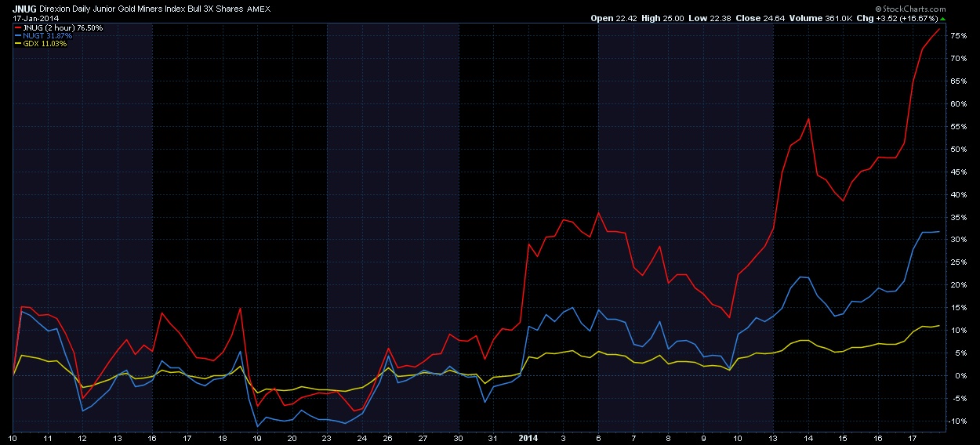Screen dimensions: 980x445
Task: Click the 50% y-axis label
Action: (x=958, y=150)
